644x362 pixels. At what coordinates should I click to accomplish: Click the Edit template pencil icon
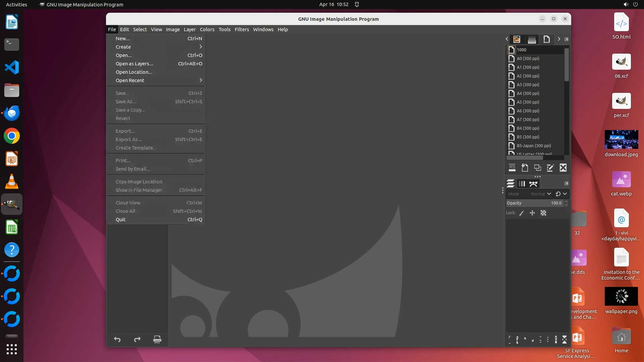click(550, 168)
